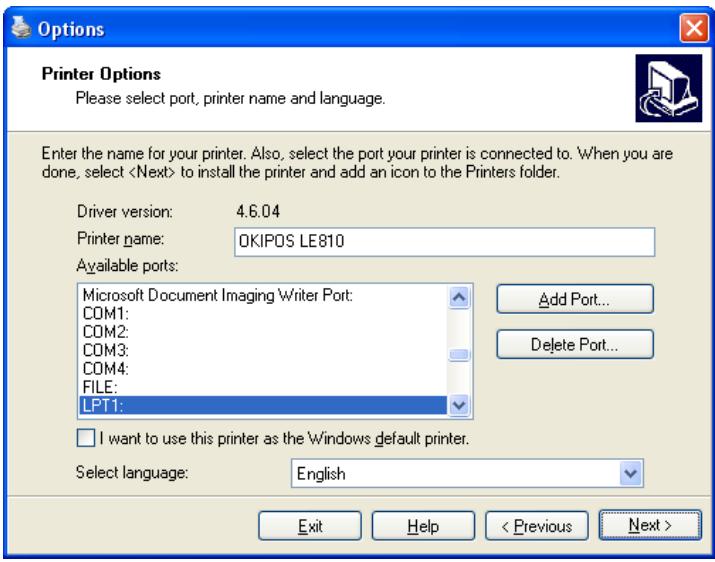Open Help for printer options

pos(422,525)
